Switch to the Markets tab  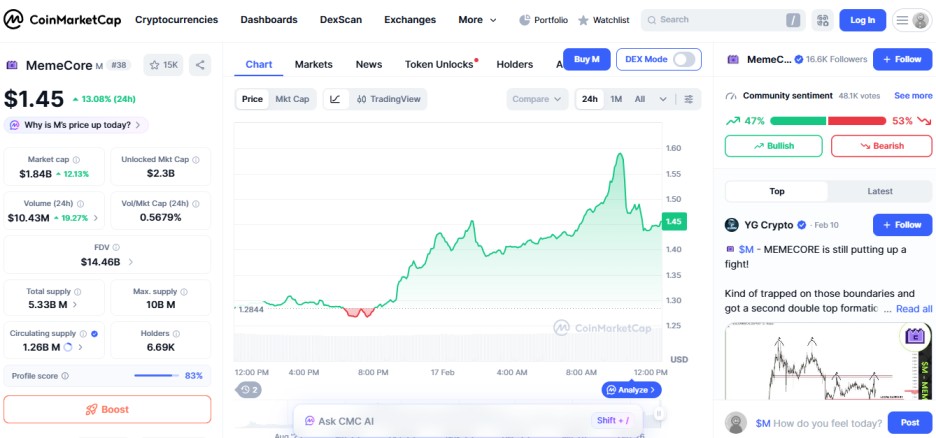(313, 64)
